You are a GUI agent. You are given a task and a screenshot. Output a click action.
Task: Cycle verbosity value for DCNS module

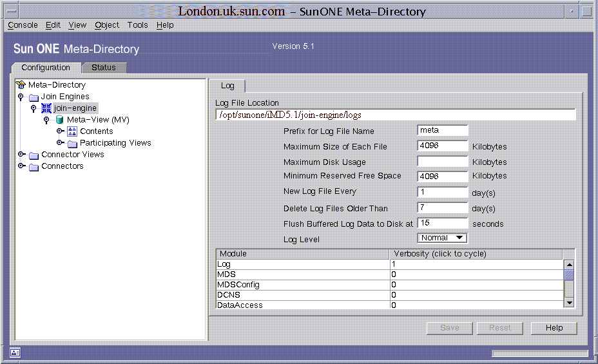point(476,295)
